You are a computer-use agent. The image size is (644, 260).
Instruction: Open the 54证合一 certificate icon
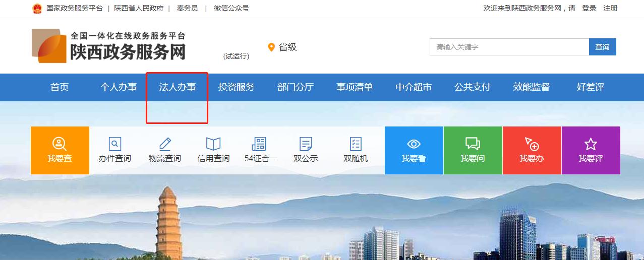[259, 144]
